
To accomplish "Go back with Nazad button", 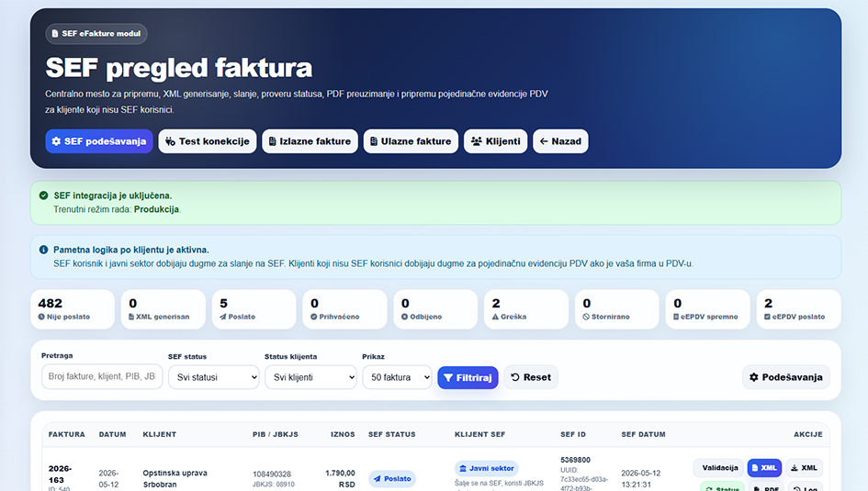I will 560,141.
